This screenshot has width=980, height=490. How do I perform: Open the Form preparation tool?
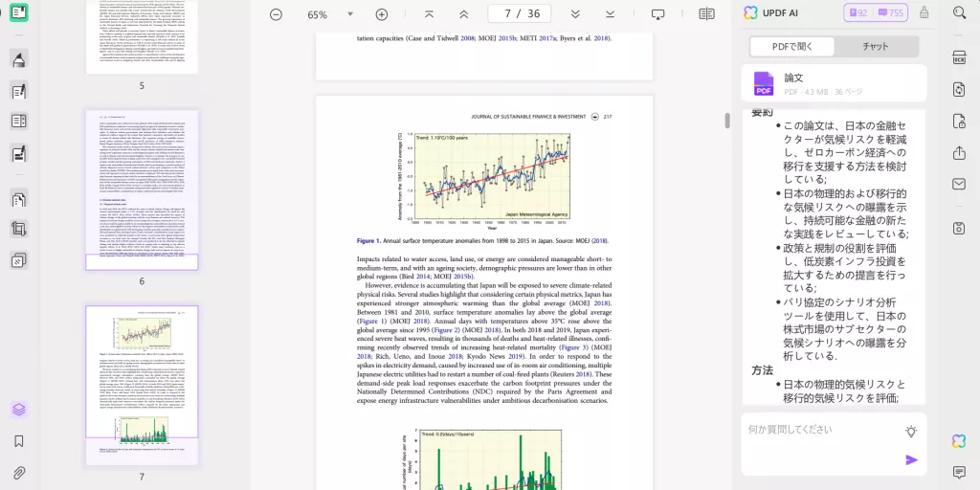coord(19,122)
